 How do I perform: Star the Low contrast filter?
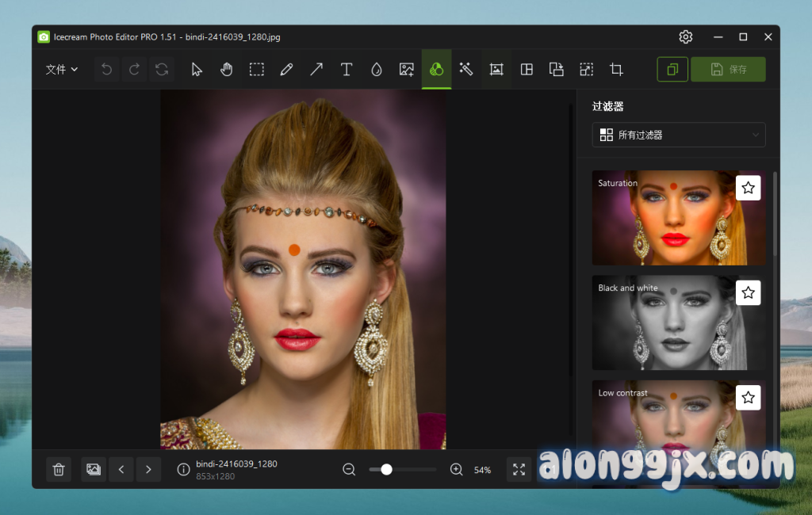[x=748, y=398]
